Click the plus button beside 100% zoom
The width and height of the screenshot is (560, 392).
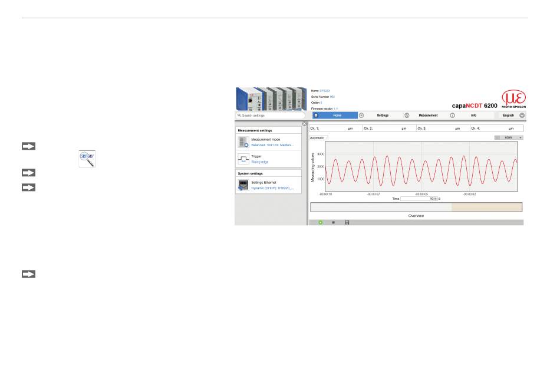point(521,137)
